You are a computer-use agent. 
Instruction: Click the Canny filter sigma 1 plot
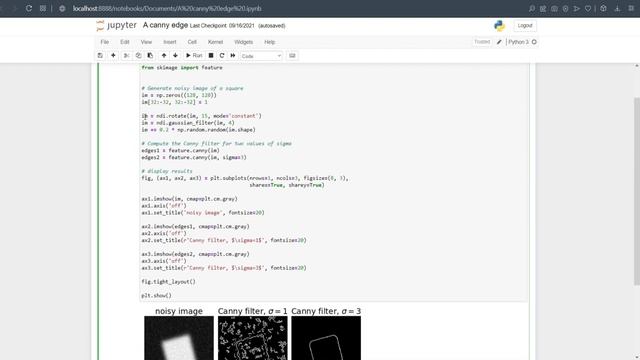click(x=252, y=338)
